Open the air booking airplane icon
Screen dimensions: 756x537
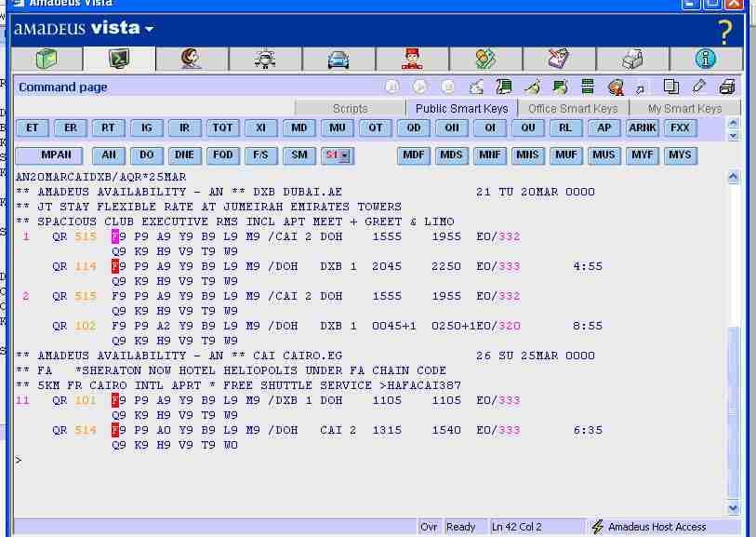265,59
